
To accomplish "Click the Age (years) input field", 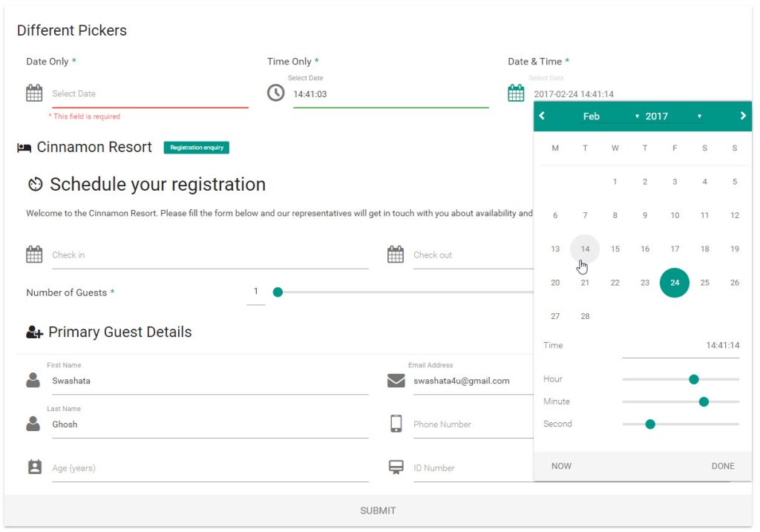I will click(x=210, y=468).
